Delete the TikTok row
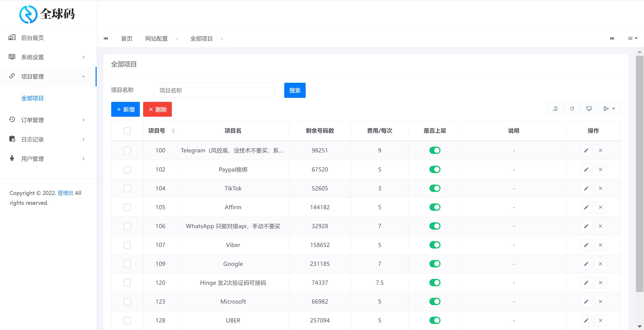The image size is (644, 330). click(600, 188)
